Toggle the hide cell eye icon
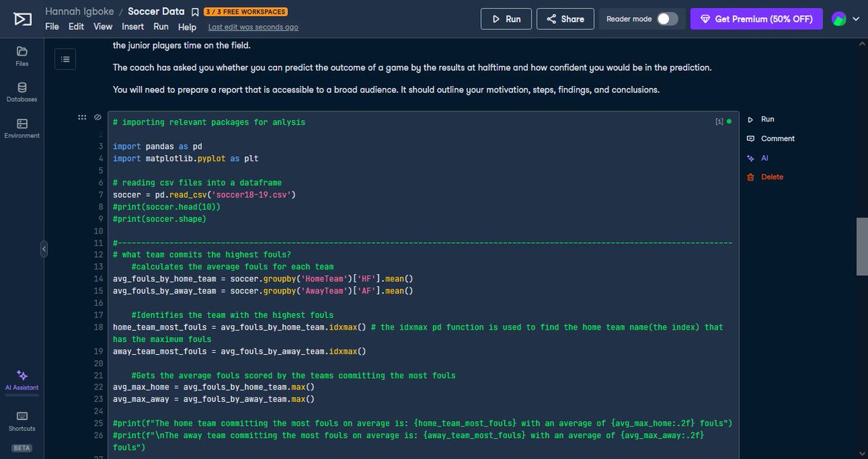The width and height of the screenshot is (868, 459). click(98, 117)
